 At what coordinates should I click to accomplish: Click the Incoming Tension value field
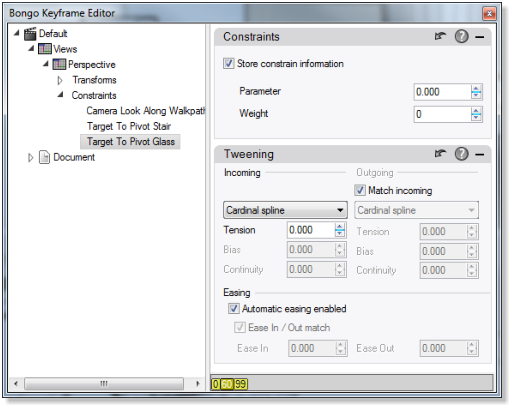point(311,230)
